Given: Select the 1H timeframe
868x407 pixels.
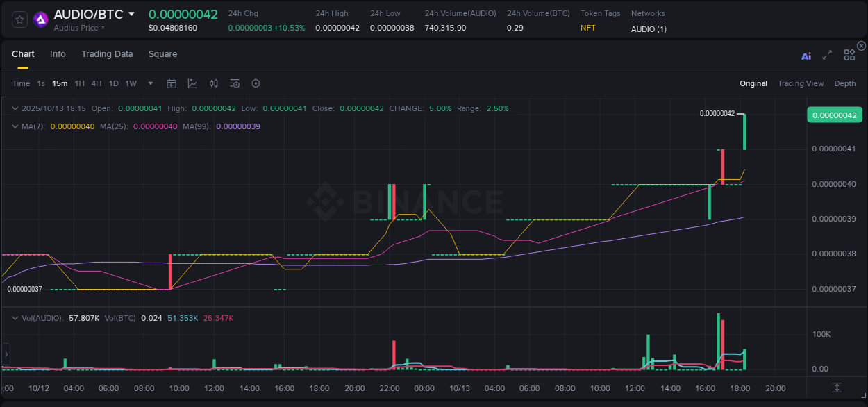Looking at the screenshot, I should point(78,83).
